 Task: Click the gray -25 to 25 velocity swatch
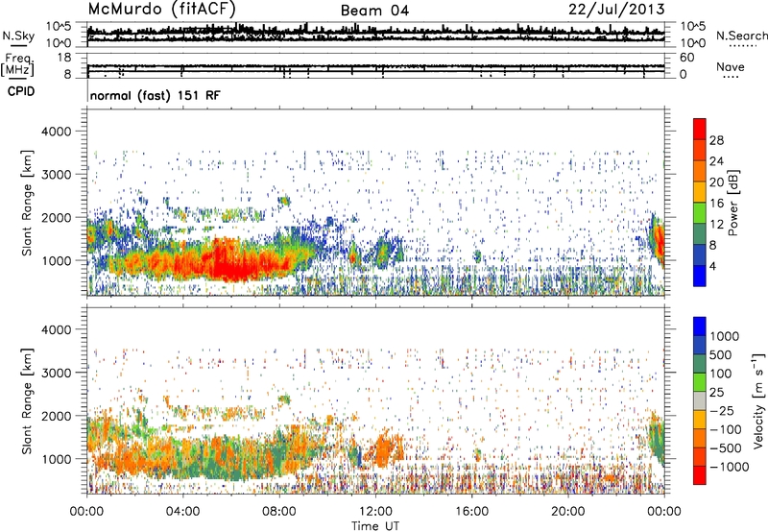700,401
